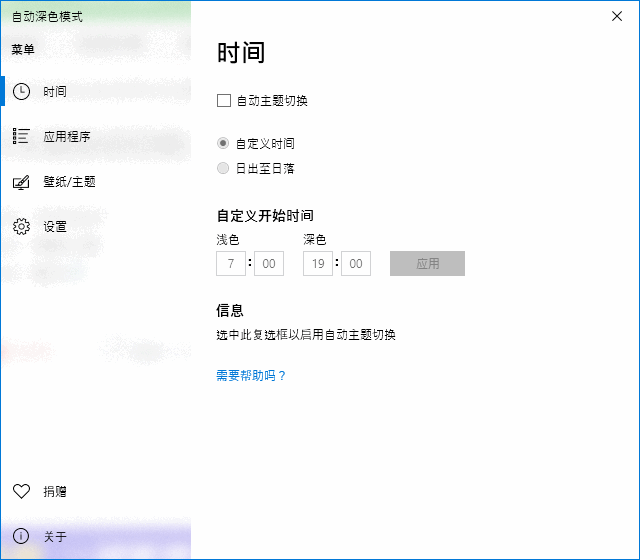Click the monitor-brush icon for 壁纸/主题
The image size is (640, 560).
click(21, 182)
